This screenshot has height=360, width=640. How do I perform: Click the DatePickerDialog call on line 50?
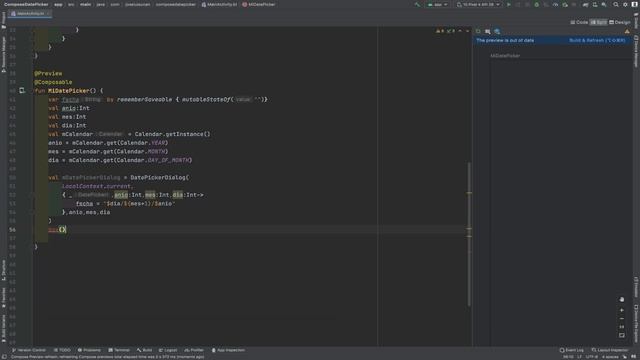[x=160, y=178]
